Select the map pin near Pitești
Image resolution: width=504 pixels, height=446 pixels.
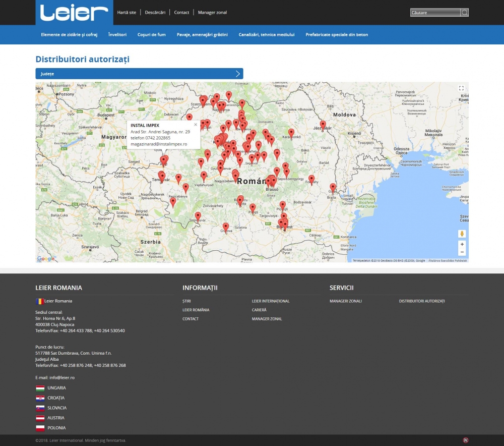(x=253, y=208)
